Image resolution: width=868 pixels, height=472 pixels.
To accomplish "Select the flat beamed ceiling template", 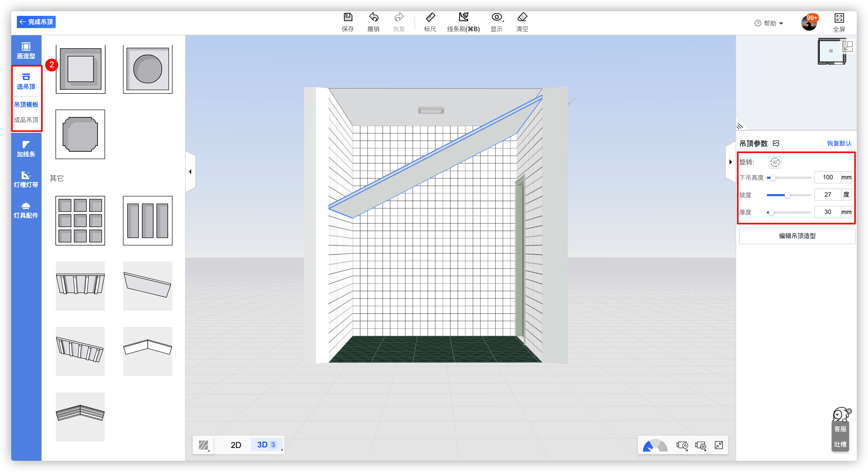I will 80,286.
